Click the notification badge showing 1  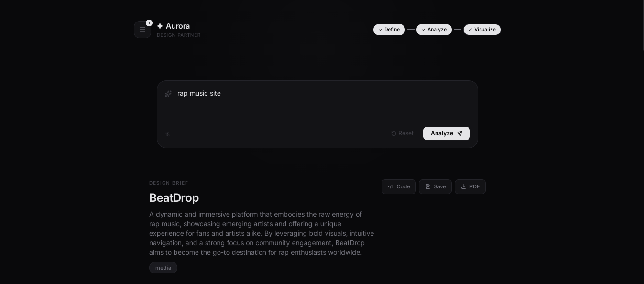(x=149, y=23)
